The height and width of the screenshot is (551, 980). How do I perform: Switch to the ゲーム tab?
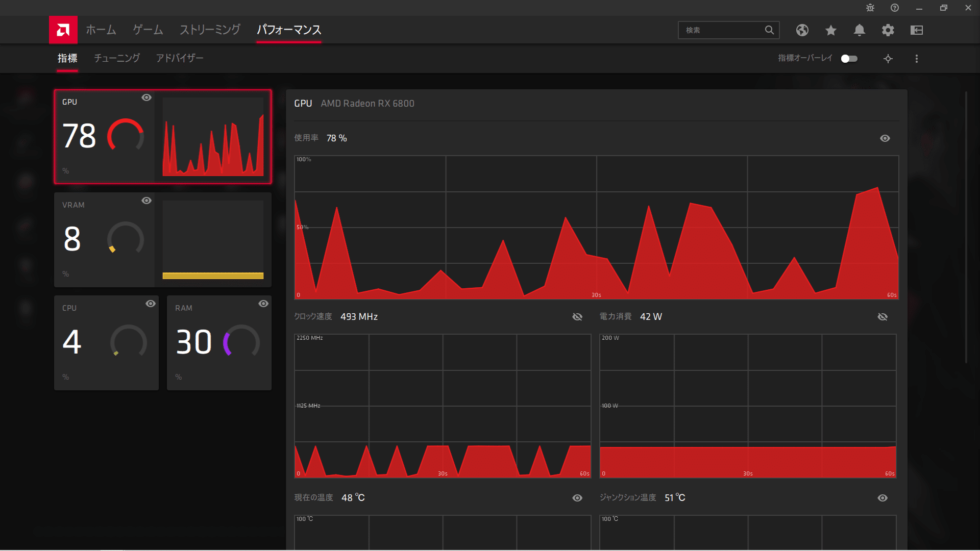coord(148,30)
